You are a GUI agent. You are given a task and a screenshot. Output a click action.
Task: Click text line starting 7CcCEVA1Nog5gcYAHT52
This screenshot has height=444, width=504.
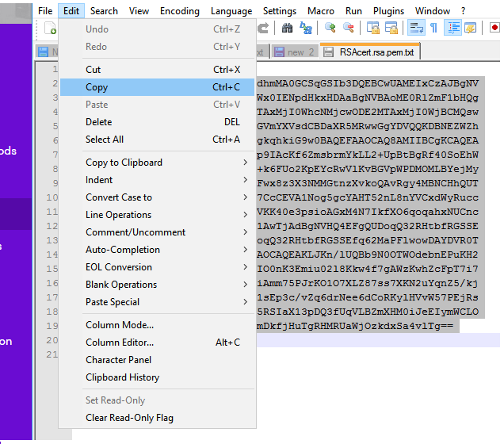(x=368, y=197)
